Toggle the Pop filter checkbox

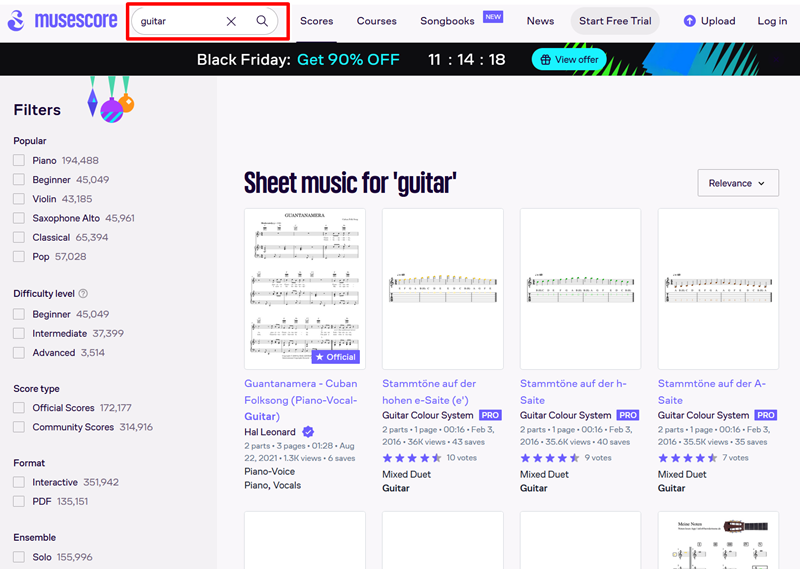pyautogui.click(x=19, y=257)
